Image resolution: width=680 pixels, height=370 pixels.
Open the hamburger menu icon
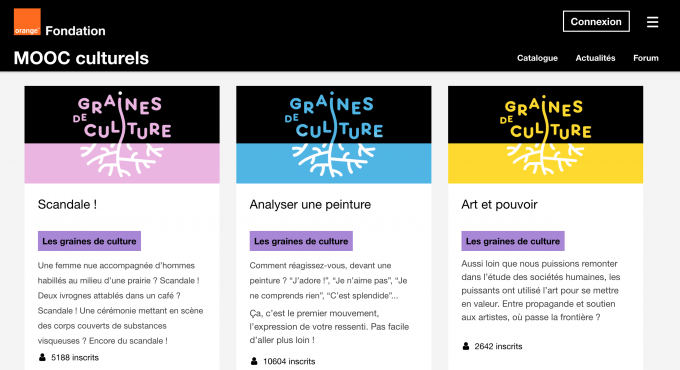tap(652, 22)
